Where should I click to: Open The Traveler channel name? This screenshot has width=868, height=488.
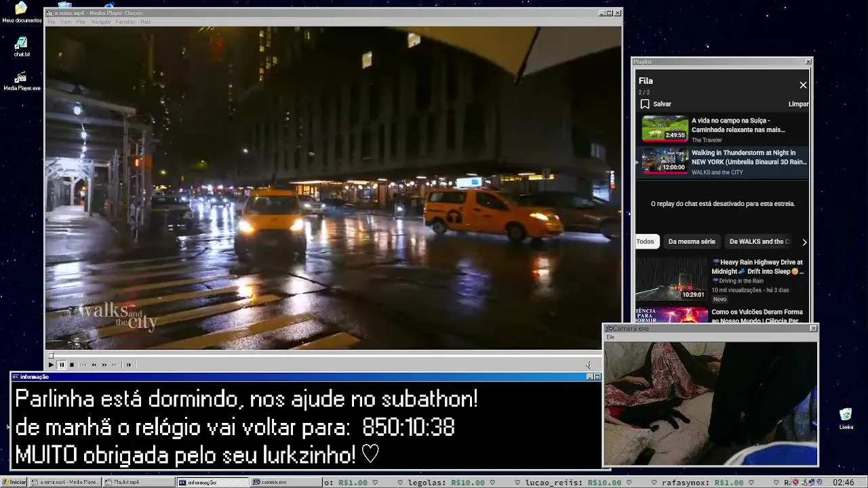pyautogui.click(x=707, y=140)
